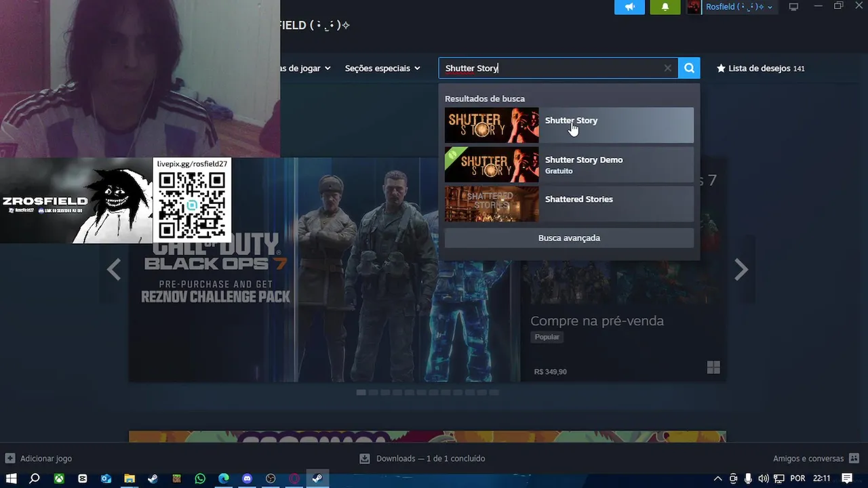Open WhatsApp from the taskbar
Image resolution: width=868 pixels, height=488 pixels.
(200, 479)
